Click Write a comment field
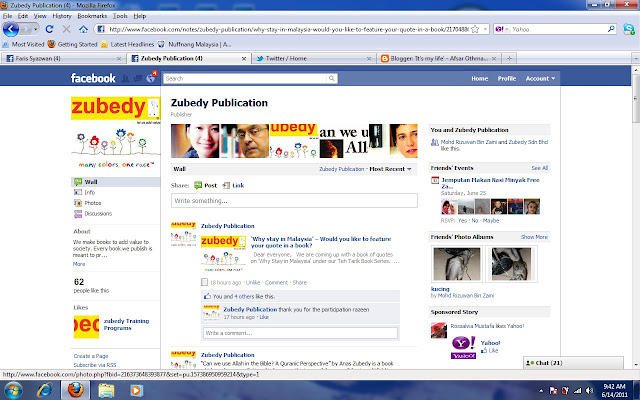This screenshot has width=640, height=400. (300, 333)
